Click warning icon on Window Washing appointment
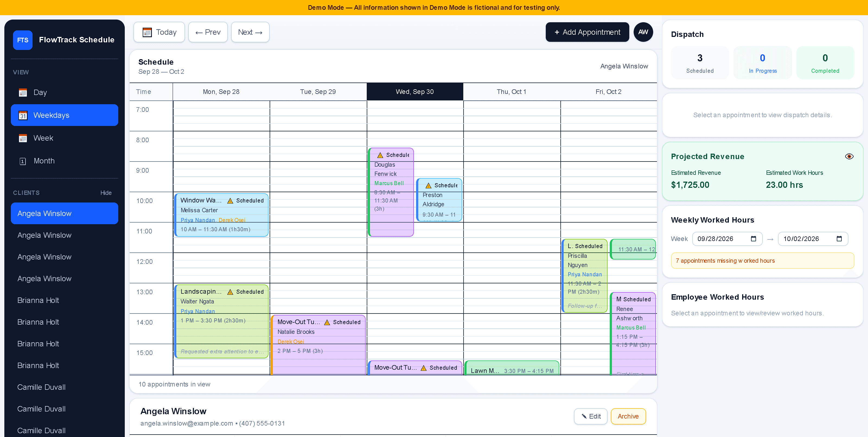Screen dimensions: 868x437 pos(230,201)
